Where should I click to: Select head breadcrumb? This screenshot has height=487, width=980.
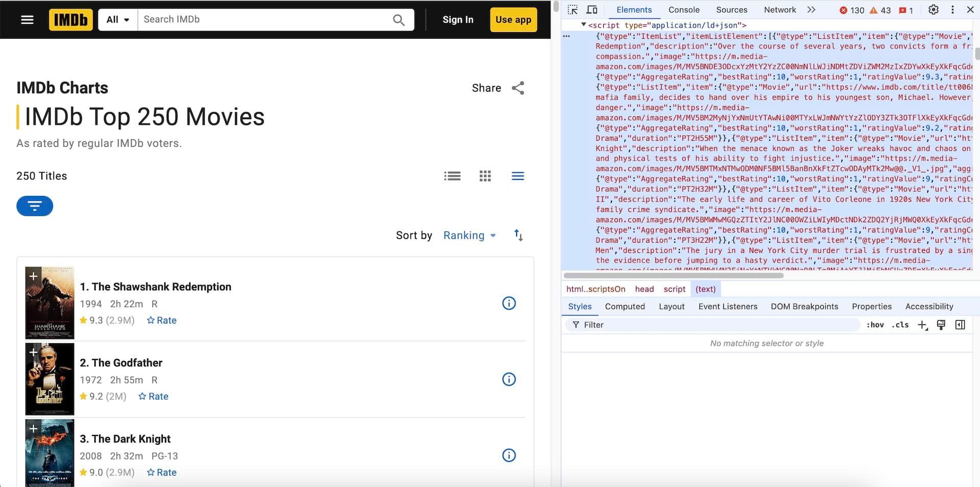tap(644, 289)
